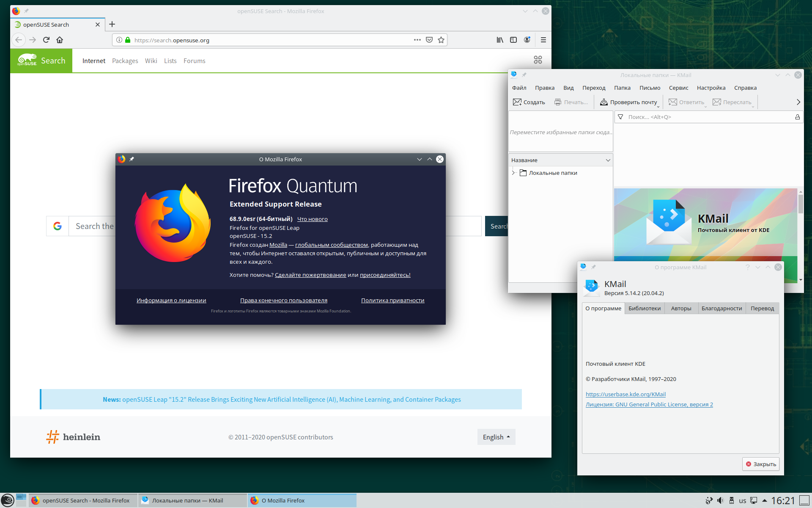Open KMail Настройка menu
812x508 pixels.
[711, 88]
